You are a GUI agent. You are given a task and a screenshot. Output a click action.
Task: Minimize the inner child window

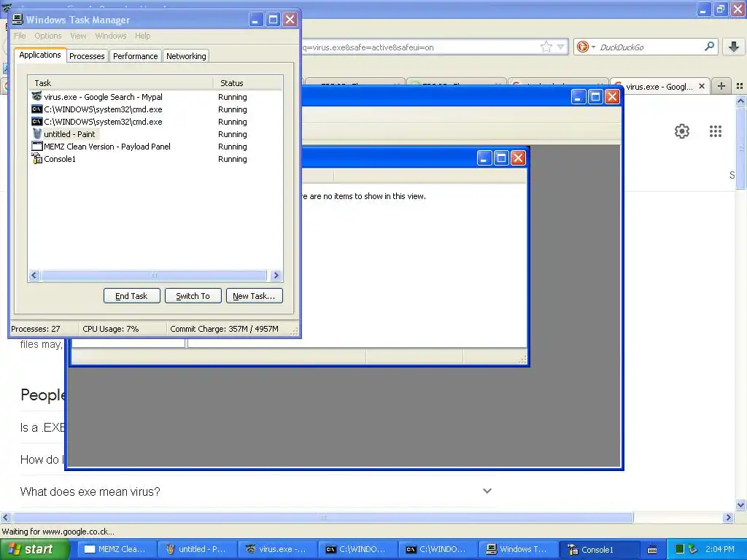tap(484, 157)
